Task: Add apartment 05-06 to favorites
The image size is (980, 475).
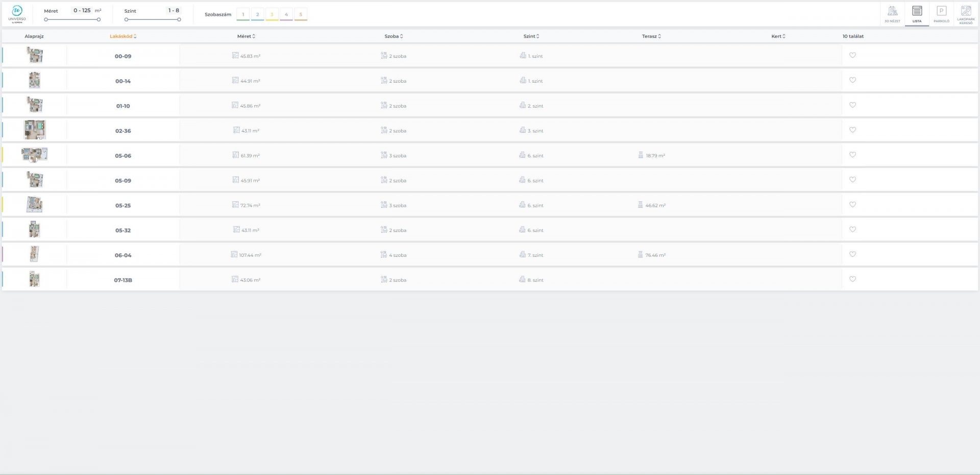Action: (852, 155)
